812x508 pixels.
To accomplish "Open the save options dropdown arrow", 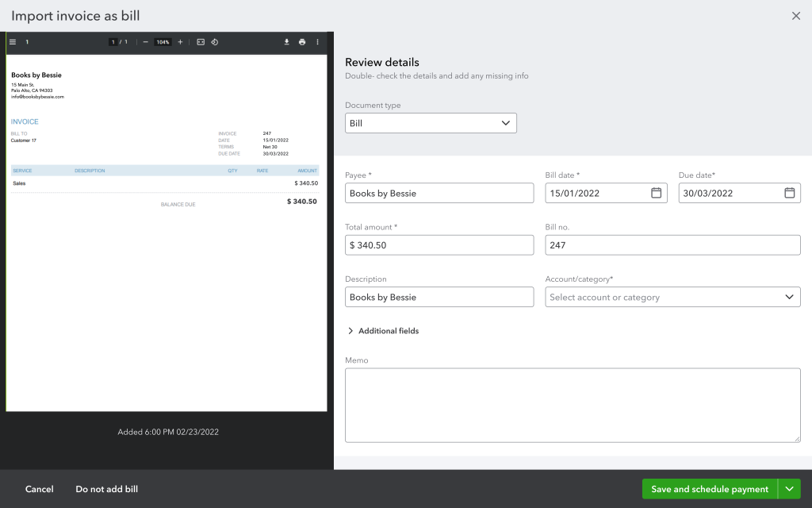I will 789,489.
